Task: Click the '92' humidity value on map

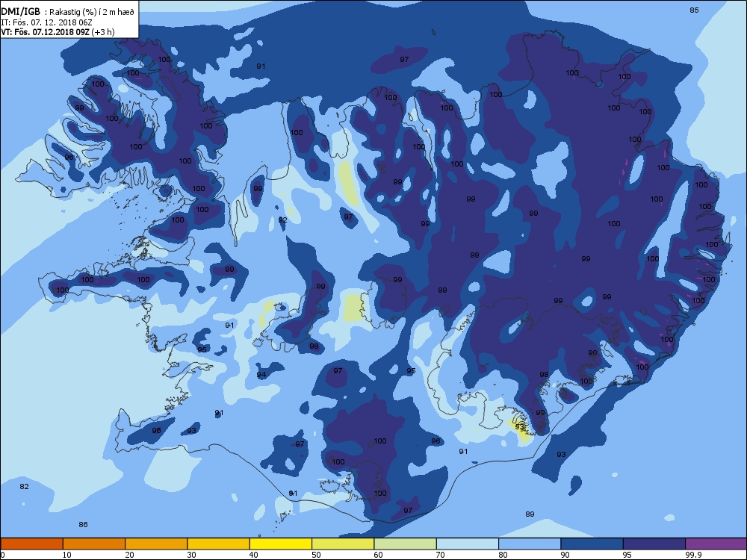Action: [283, 220]
